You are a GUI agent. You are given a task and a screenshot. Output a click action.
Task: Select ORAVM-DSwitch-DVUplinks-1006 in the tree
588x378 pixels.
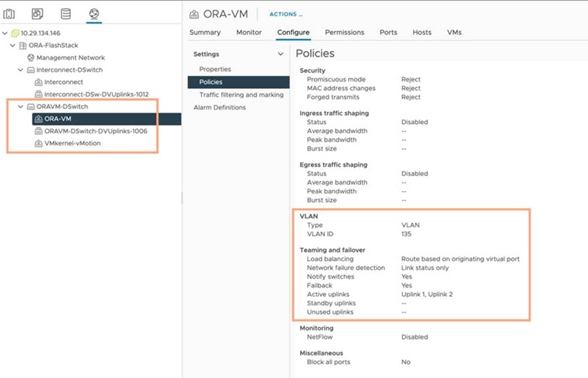(96, 131)
